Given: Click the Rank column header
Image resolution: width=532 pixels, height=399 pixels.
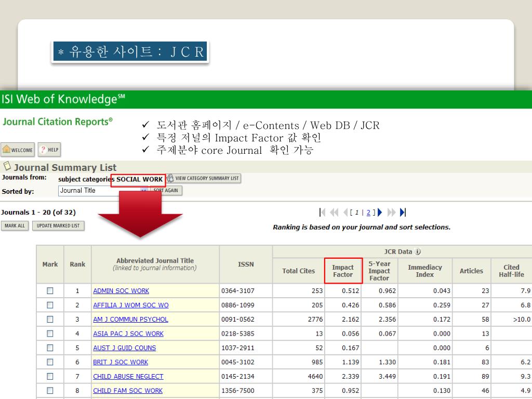Looking at the screenshot, I should pos(77,264).
